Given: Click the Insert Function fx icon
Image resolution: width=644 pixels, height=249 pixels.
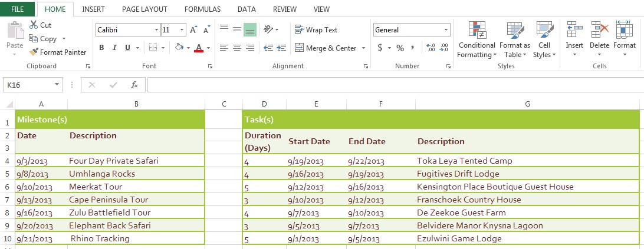Looking at the screenshot, I should coord(134,85).
